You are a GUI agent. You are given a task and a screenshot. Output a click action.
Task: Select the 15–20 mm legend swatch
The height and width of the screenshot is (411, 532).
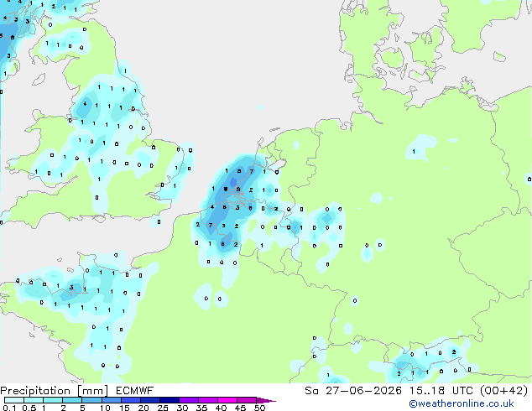coord(130,400)
